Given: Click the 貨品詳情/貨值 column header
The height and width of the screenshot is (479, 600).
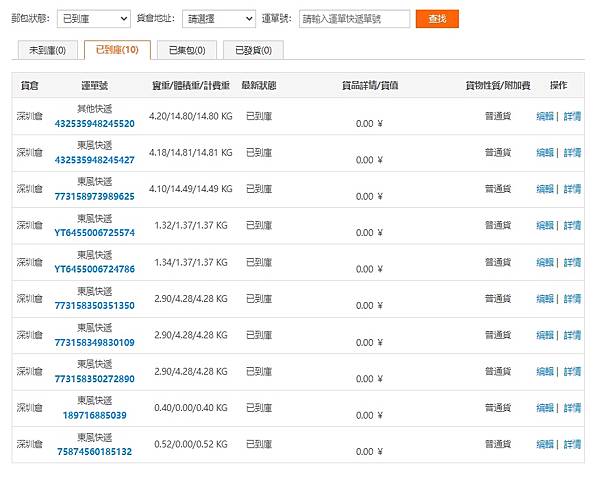Looking at the screenshot, I should 370,85.
